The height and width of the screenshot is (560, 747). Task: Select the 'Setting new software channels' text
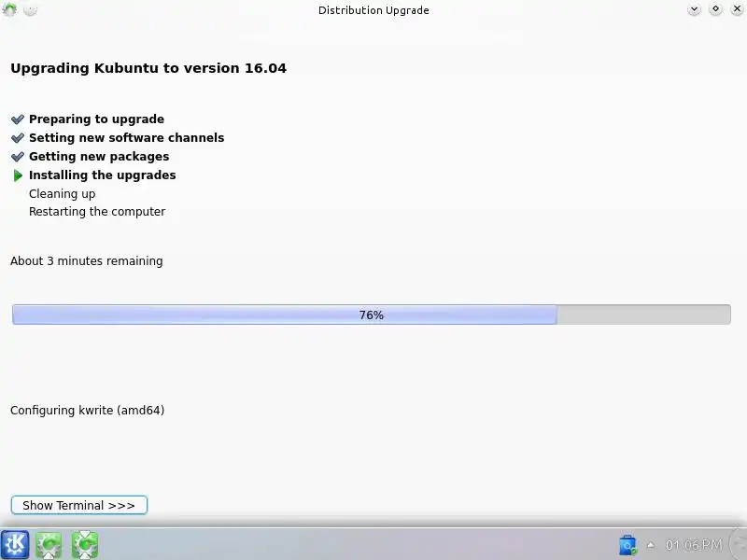tap(127, 137)
